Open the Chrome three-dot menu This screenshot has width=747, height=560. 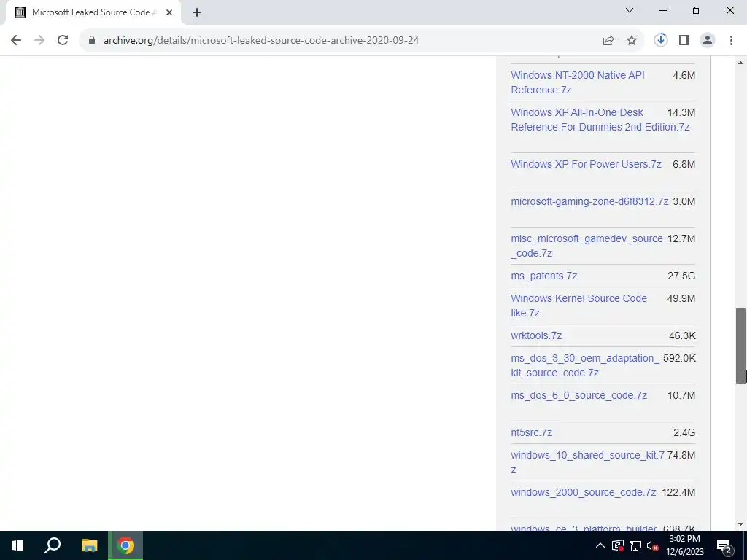[731, 41]
